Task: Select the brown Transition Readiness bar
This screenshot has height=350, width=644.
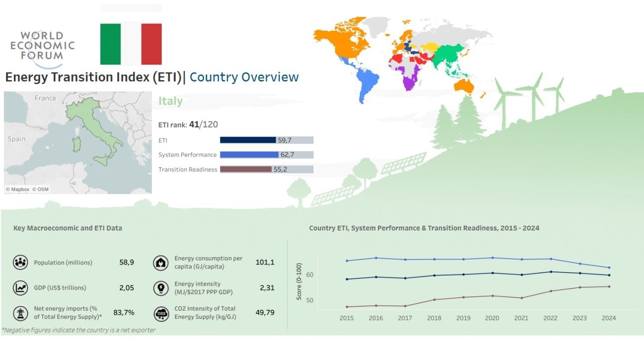Action: [246, 169]
